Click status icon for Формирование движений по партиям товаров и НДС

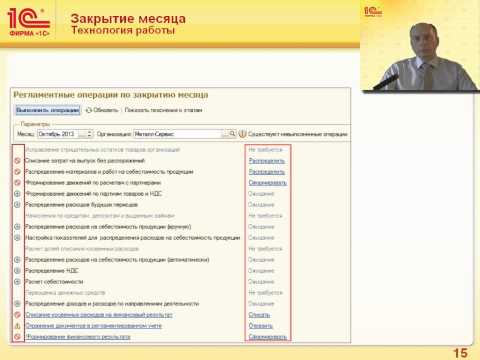(18, 194)
